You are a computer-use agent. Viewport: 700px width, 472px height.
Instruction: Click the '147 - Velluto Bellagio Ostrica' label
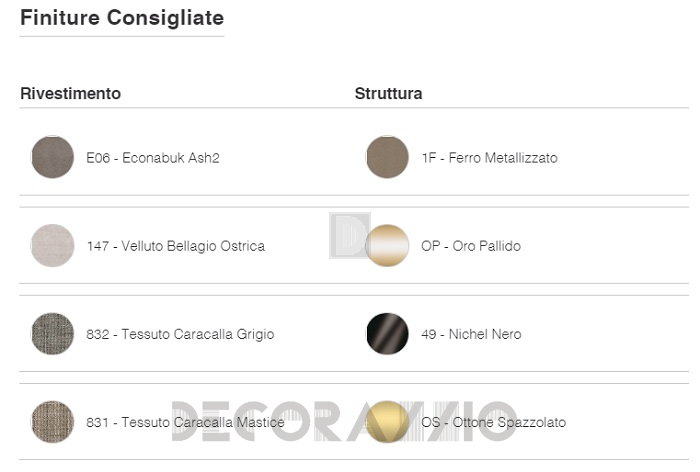[x=176, y=246]
